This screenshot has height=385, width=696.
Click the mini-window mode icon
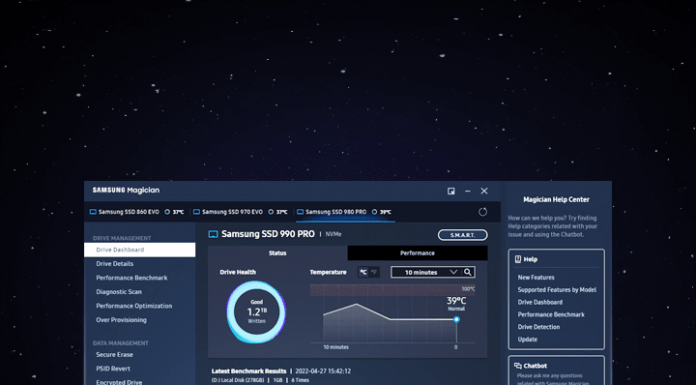point(451,191)
